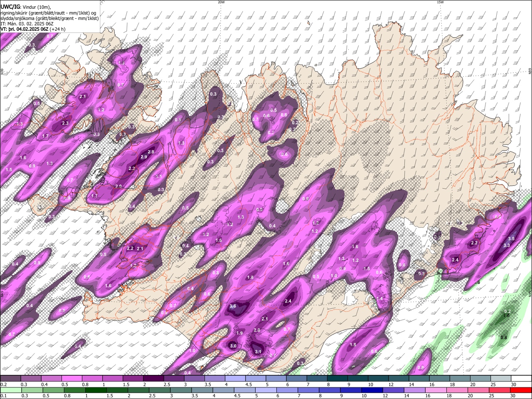
Task: Click the 2.0 precipitation value in the south
Action: (x=257, y=330)
